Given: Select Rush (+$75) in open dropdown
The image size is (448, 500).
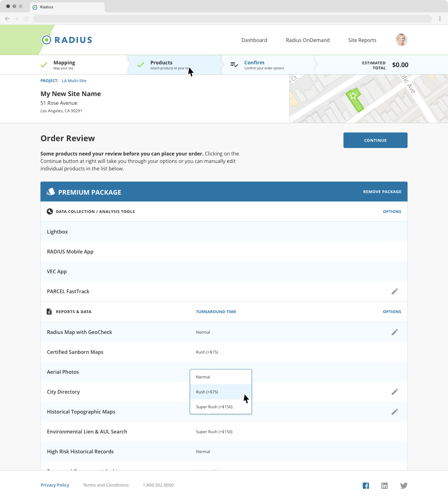Looking at the screenshot, I should (221, 392).
